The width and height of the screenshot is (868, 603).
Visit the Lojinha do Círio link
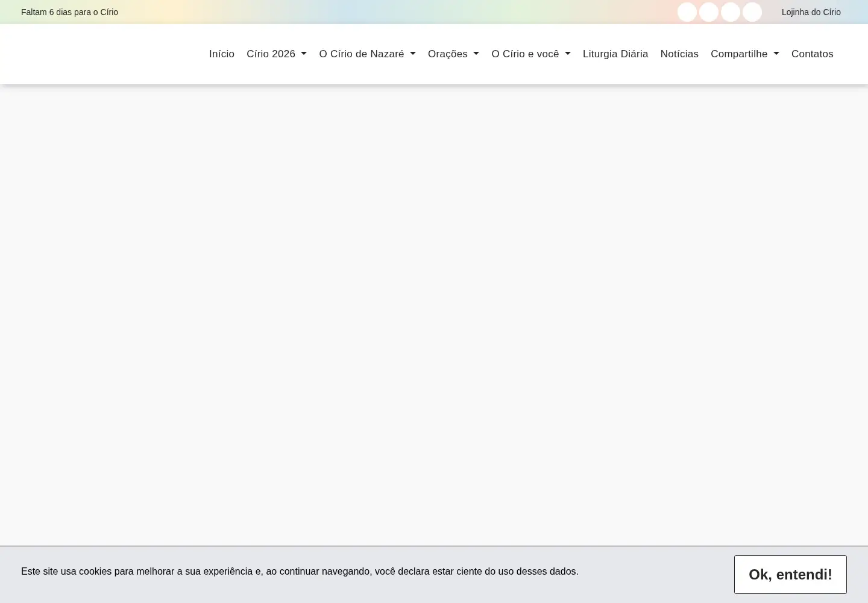point(811,12)
